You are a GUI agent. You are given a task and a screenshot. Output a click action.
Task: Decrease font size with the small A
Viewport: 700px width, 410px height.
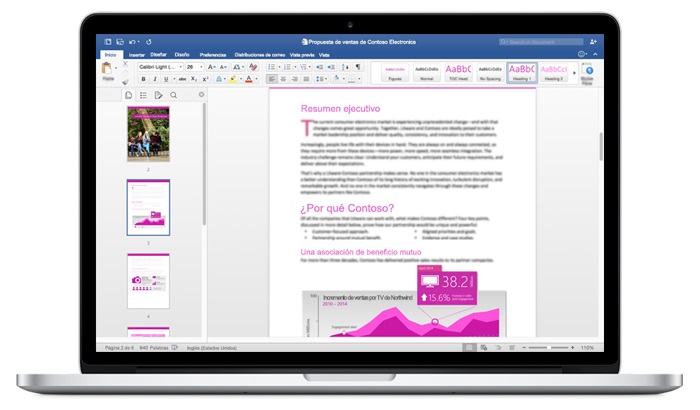[x=223, y=67]
